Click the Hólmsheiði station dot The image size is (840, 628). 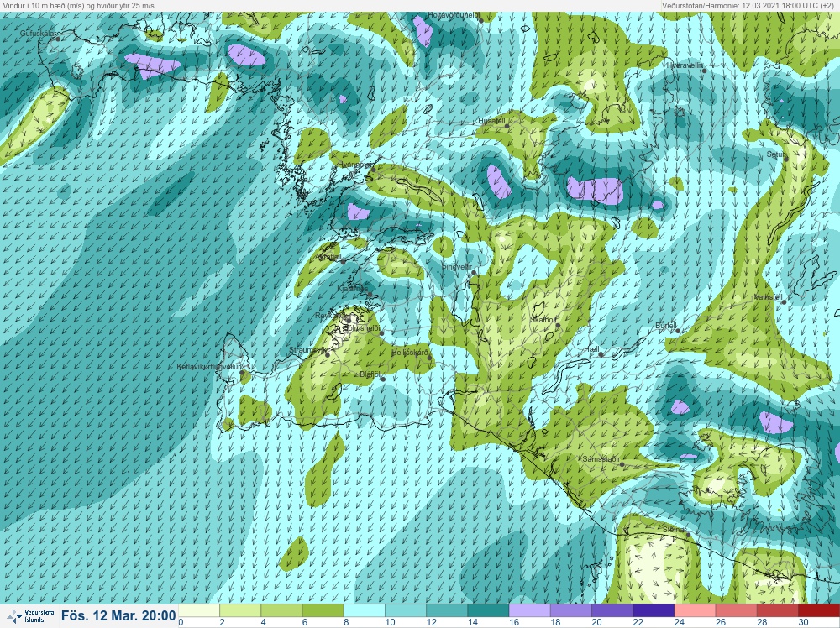point(381,333)
